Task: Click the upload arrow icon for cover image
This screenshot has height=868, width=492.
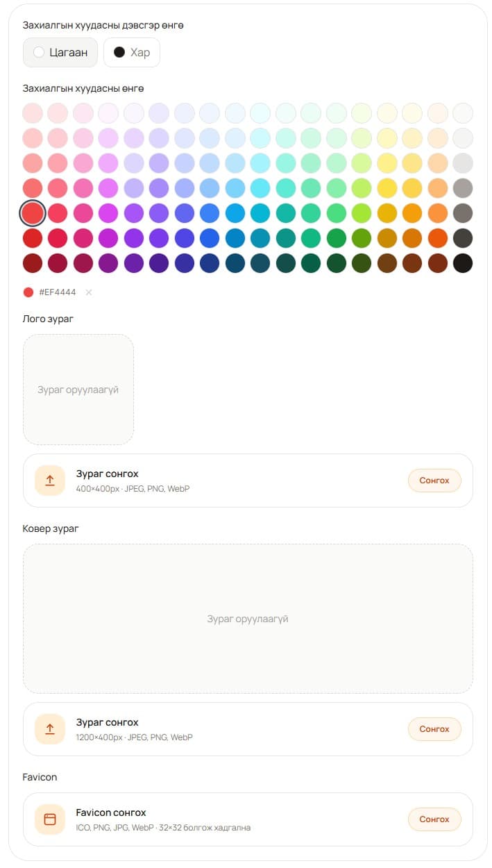Action: [50, 729]
